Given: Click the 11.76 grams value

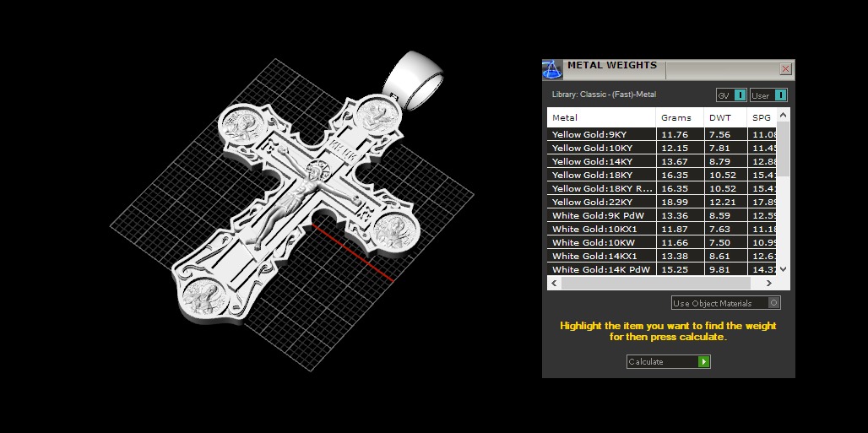Looking at the screenshot, I should click(x=673, y=134).
